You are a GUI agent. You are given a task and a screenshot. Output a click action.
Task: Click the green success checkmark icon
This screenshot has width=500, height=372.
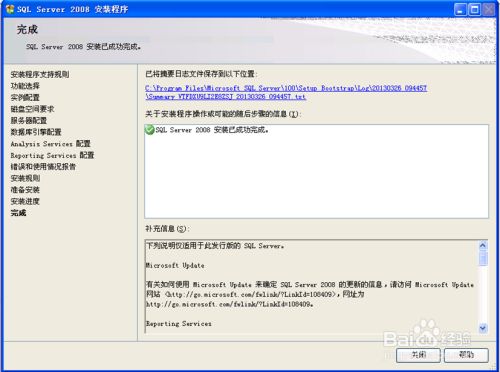click(x=150, y=130)
